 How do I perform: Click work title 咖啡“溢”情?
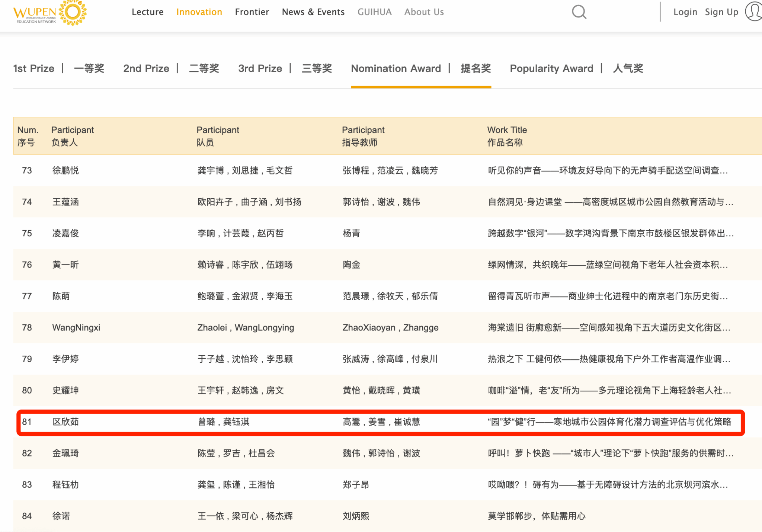tap(609, 391)
